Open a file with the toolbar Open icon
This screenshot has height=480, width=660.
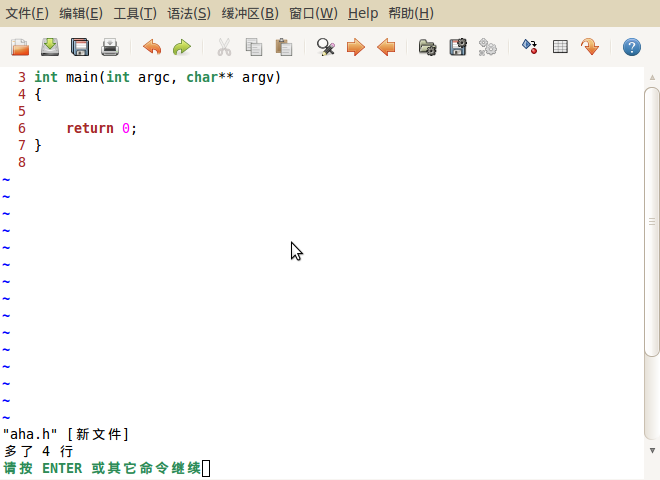pos(20,47)
